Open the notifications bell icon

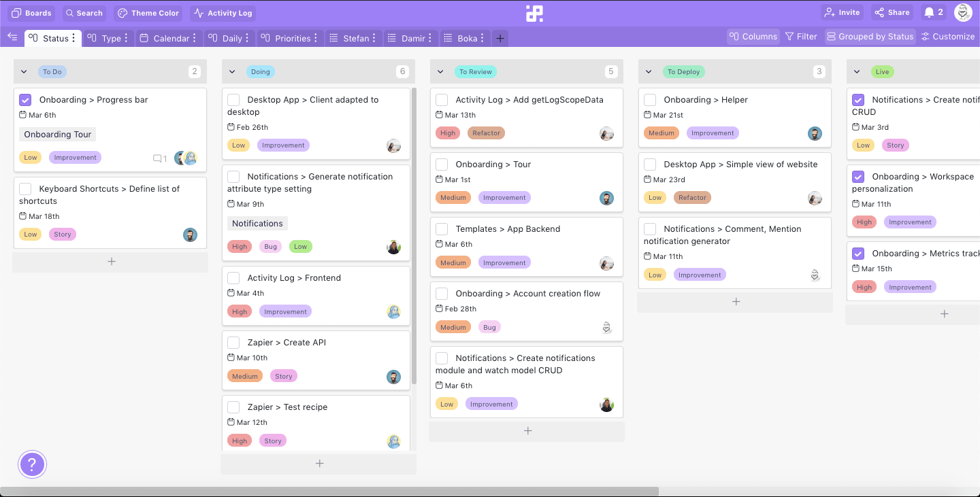click(929, 12)
